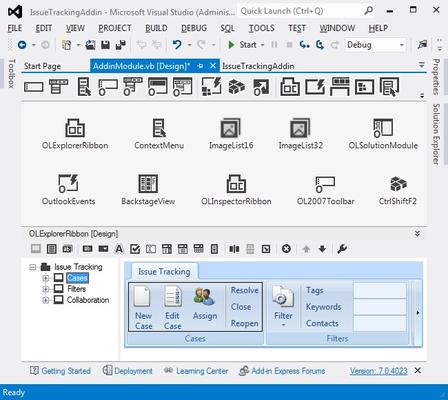The image size is (448, 400).
Task: Open the Undo history dropdown arrow
Action: pos(189,45)
